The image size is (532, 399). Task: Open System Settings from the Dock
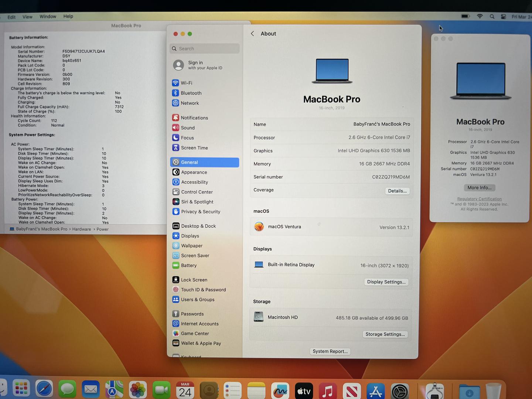400,391
